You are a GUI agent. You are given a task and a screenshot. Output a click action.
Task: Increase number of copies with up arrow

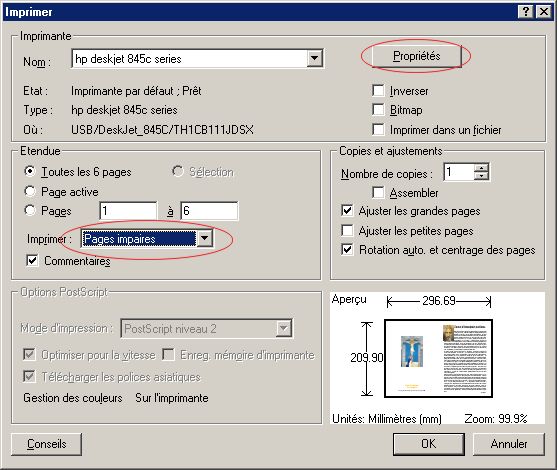tap(481, 168)
